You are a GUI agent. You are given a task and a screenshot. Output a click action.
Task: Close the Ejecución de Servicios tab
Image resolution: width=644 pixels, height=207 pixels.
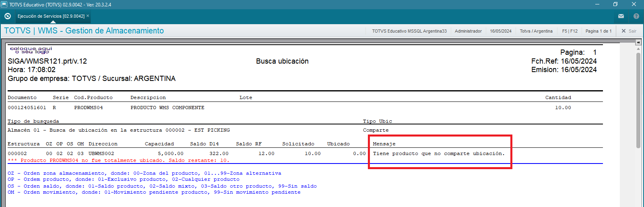tap(88, 16)
